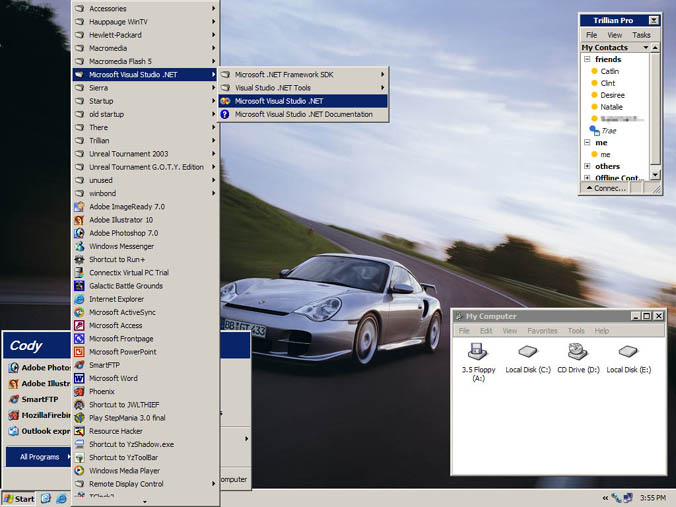
Task: Open the 3.5 Floppy (A:) drive
Action: [478, 353]
